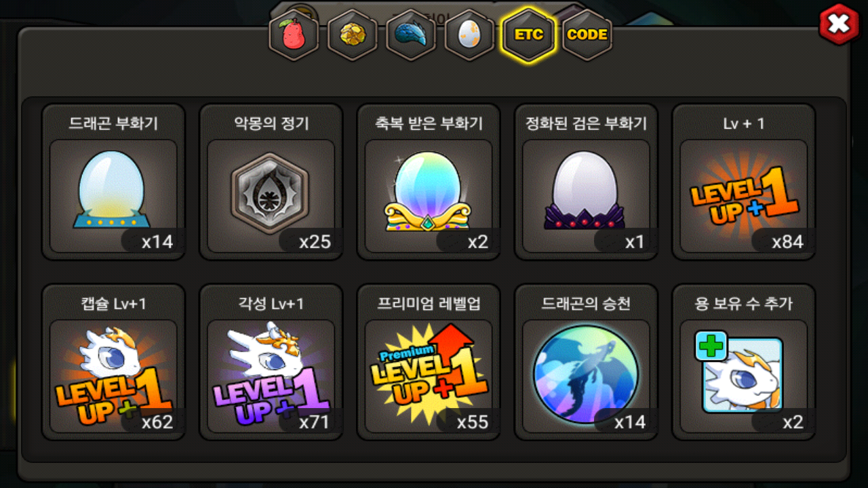
Task: Pick the 악몽의 정기 hexagon emblem
Action: (271, 182)
